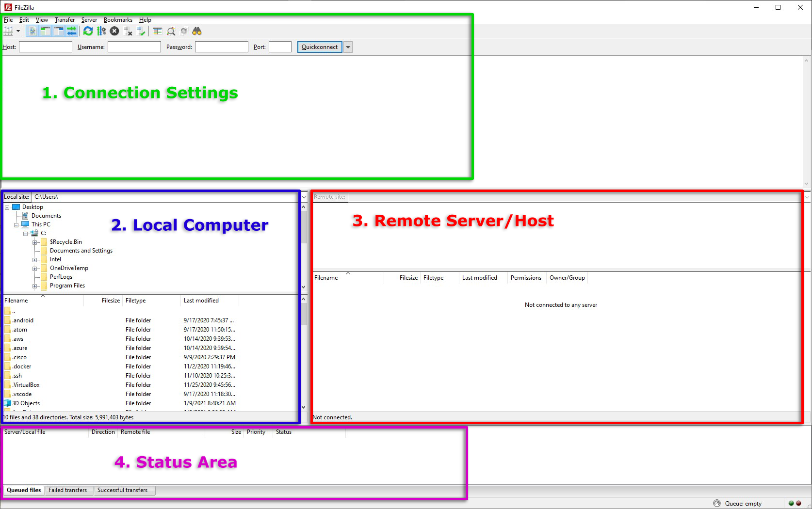Click the disconnect from server icon
The width and height of the screenshot is (812, 509).
click(128, 31)
